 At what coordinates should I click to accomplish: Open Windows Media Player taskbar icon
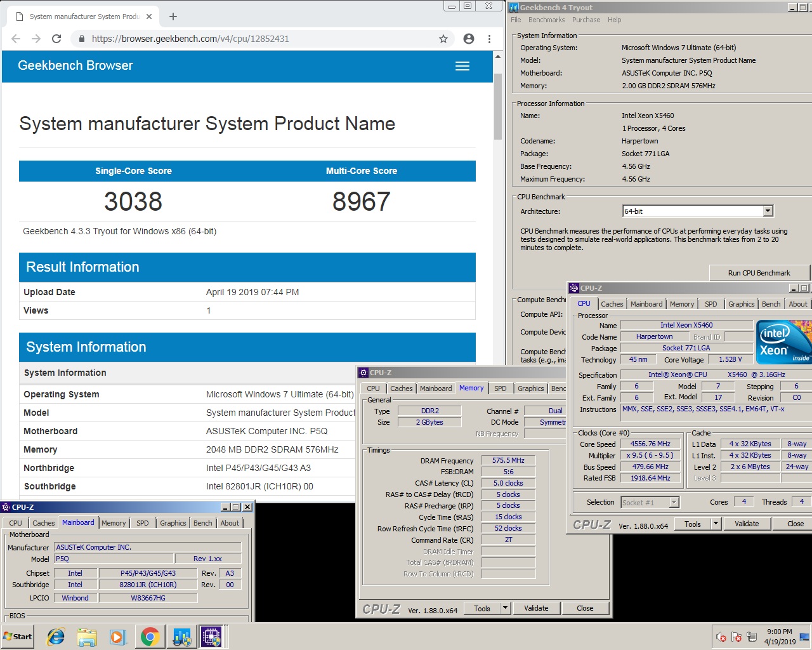[117, 637]
